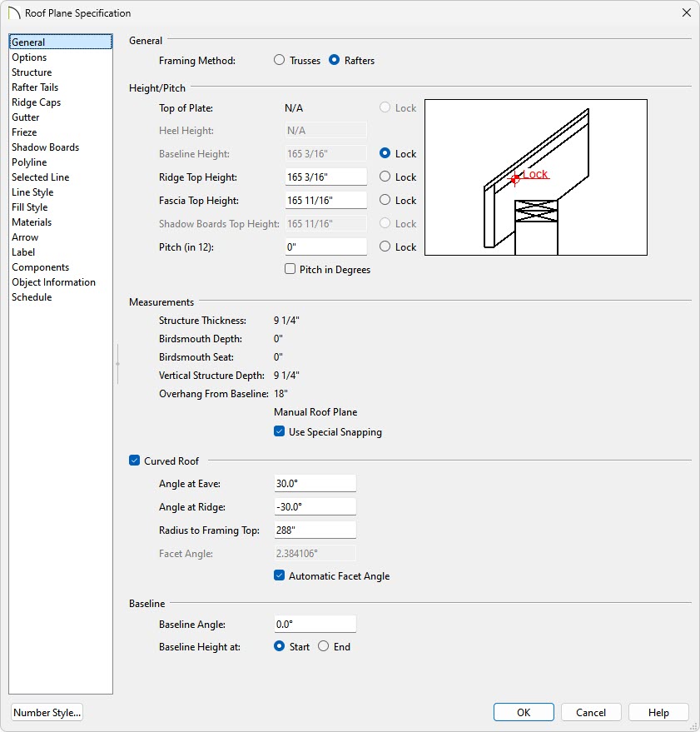Edit the Baseline Angle field
Image resolution: width=700 pixels, height=732 pixels.
pos(315,625)
